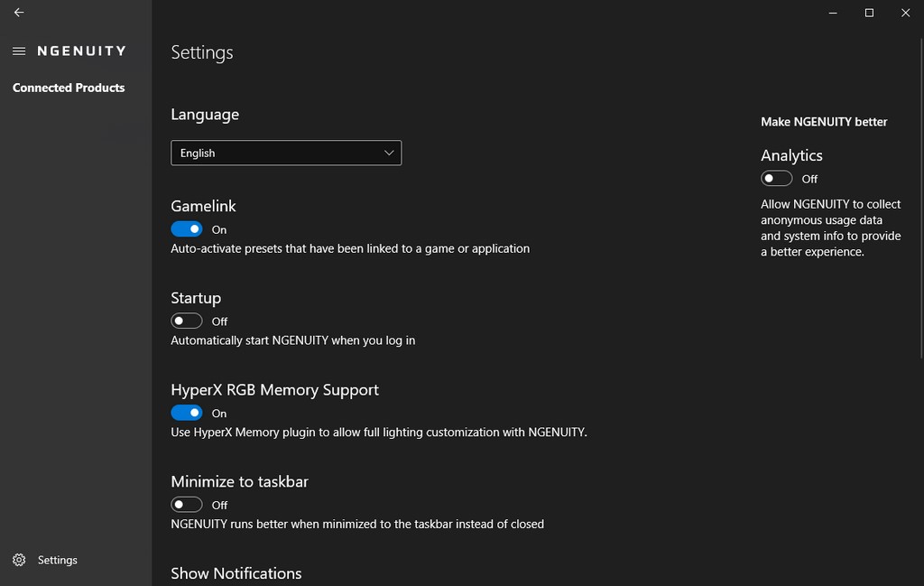
Task: Disable HyperX RGB Memory Support toggle
Action: 186,413
